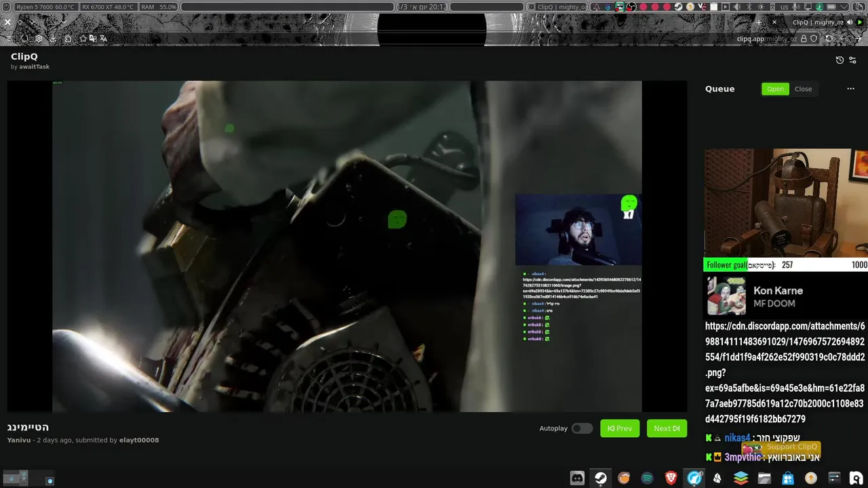Screen dimensions: 868x488
Task: Click submitter name elayt00008
Action: 139,440
